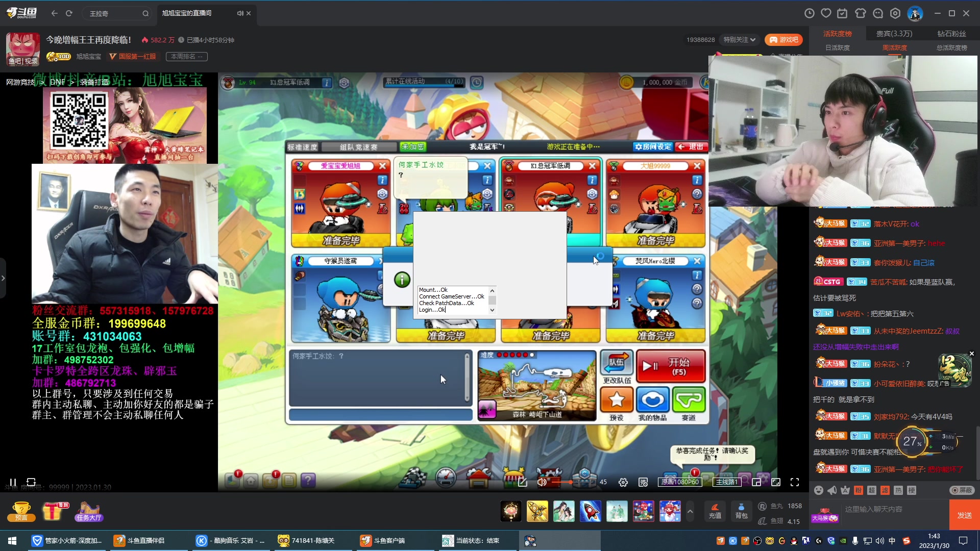This screenshot has width=980, height=551.
Task: Open 鱼吧|视频 under streamer avatar
Action: click(23, 61)
